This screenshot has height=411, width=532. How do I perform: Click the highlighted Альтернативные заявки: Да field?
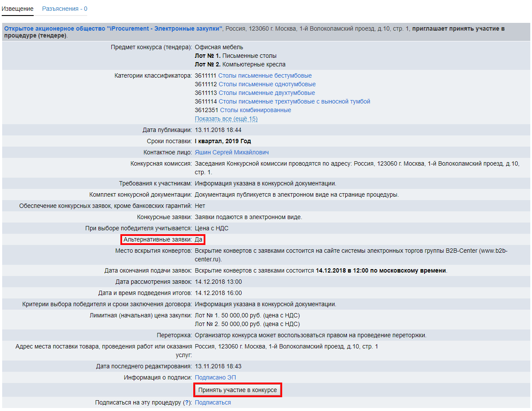(163, 239)
